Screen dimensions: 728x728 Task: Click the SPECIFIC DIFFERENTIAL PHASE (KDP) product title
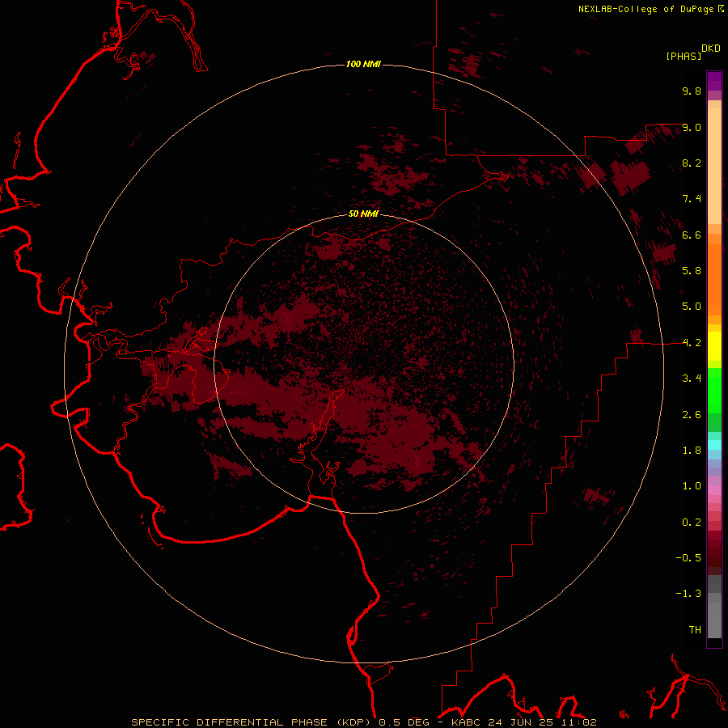pos(252,722)
